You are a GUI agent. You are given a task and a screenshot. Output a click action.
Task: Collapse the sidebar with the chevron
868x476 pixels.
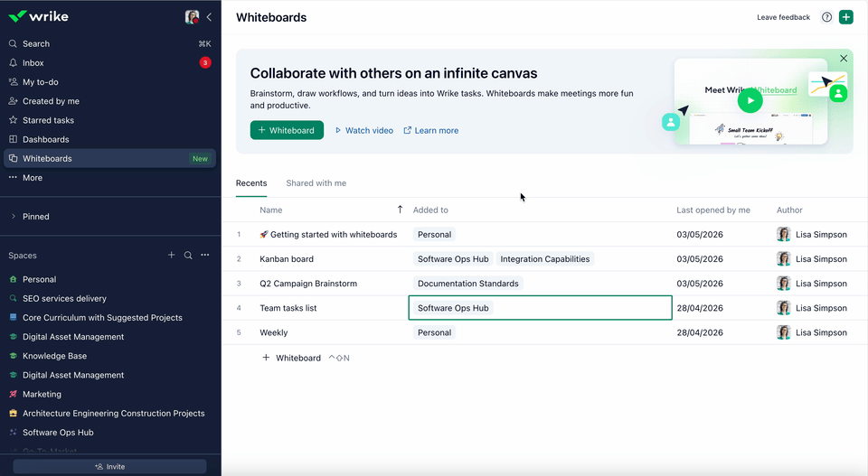coord(209,17)
